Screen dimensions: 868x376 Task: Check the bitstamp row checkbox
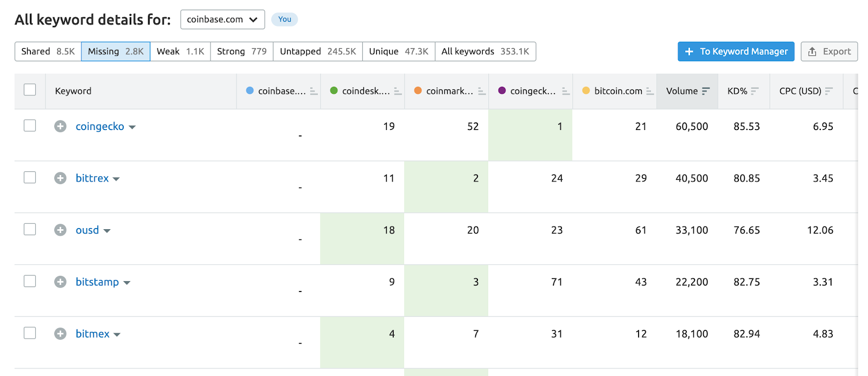(x=30, y=281)
